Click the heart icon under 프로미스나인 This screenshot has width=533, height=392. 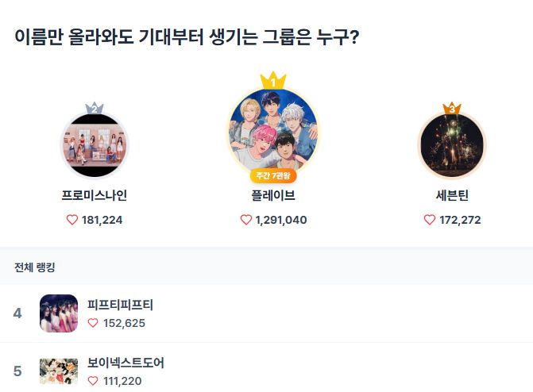coord(72,220)
